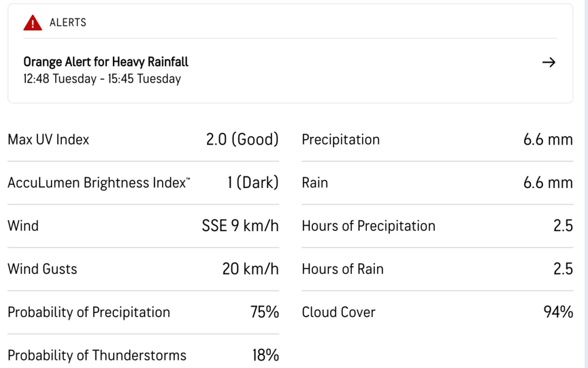
Task: Open the Orange Alert for Heavy Rainfall
Action: tap(105, 62)
